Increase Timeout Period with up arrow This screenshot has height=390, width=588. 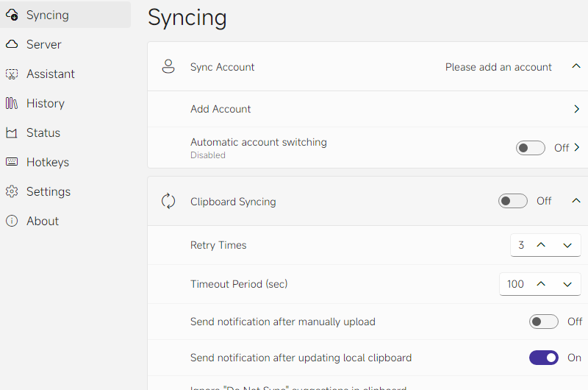(541, 284)
